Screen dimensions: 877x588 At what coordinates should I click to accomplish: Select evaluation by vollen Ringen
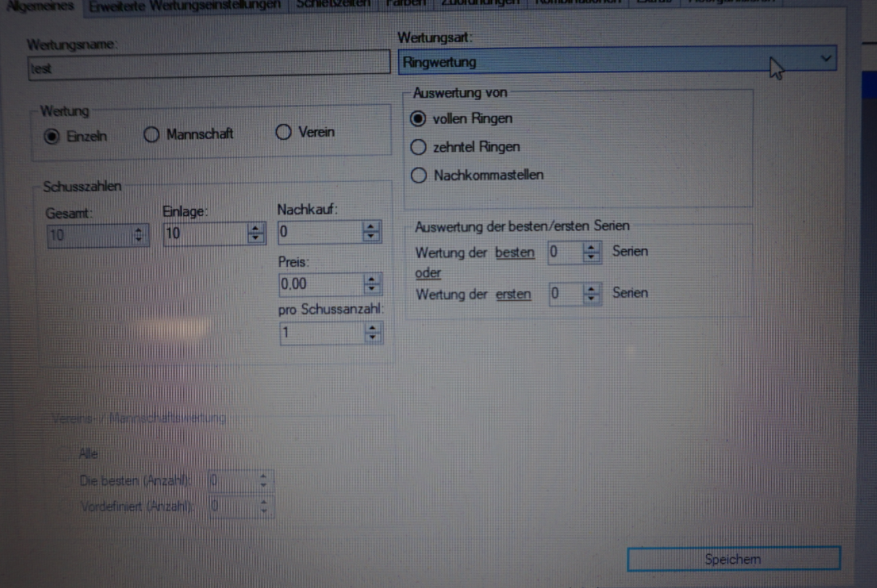[419, 119]
